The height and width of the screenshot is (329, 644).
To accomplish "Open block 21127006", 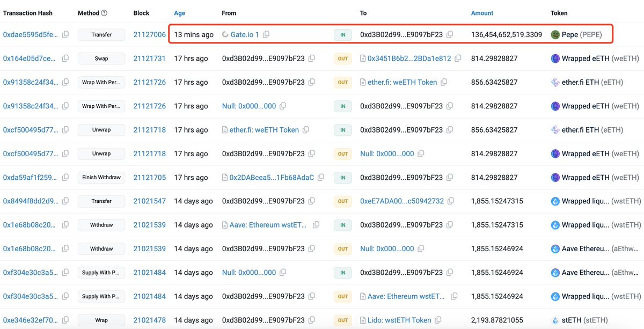I will (x=149, y=34).
